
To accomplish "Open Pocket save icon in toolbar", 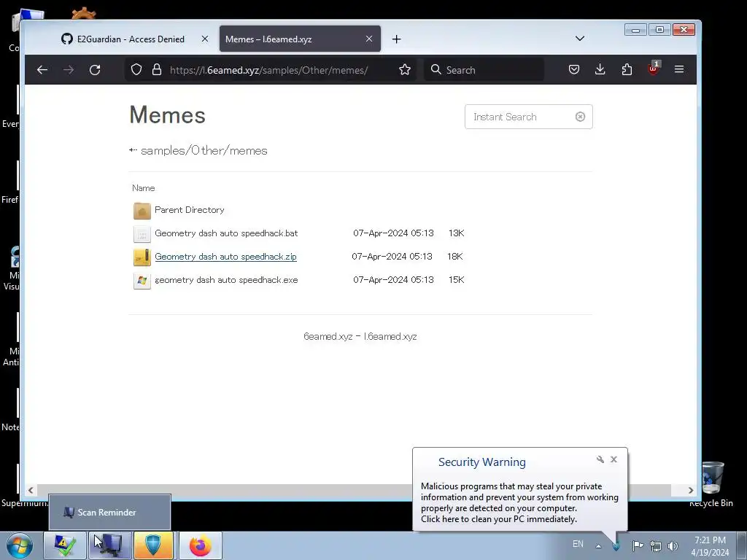I will pos(574,69).
